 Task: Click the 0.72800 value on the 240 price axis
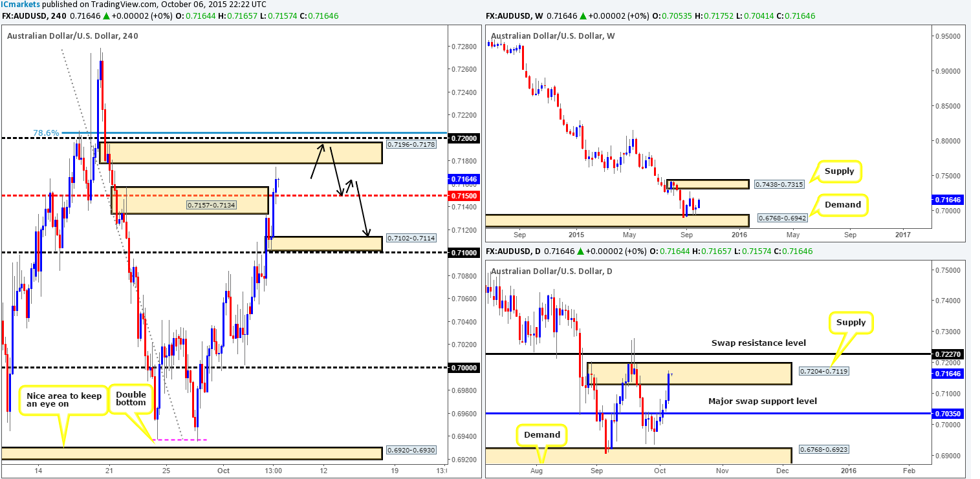click(x=464, y=46)
